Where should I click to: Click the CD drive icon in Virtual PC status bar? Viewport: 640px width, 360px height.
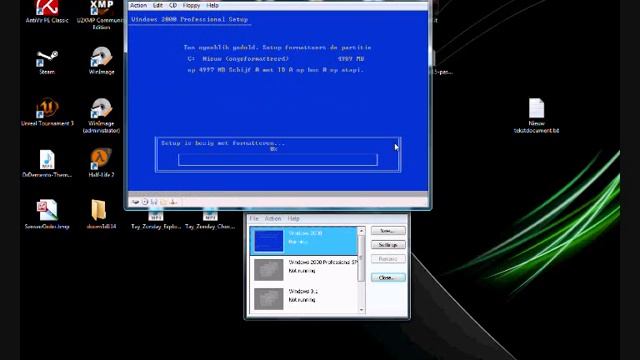coord(145,202)
